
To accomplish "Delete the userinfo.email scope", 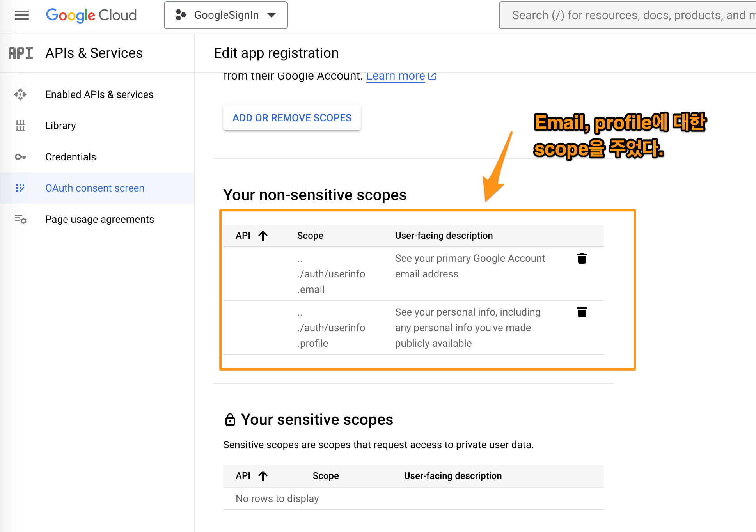I will tap(582, 258).
